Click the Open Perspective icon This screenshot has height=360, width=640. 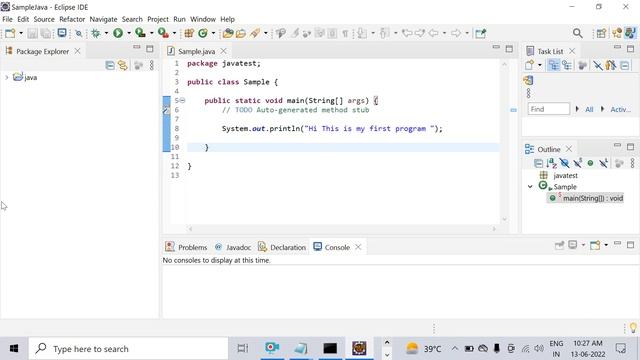pos(601,33)
